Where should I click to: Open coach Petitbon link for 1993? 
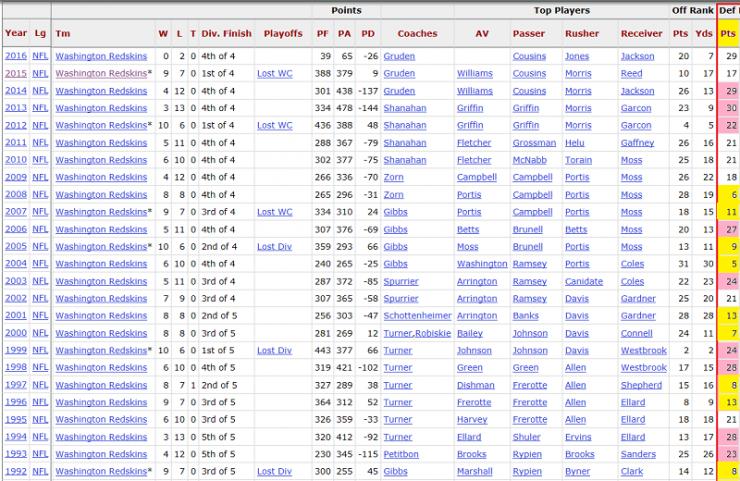tap(401, 454)
